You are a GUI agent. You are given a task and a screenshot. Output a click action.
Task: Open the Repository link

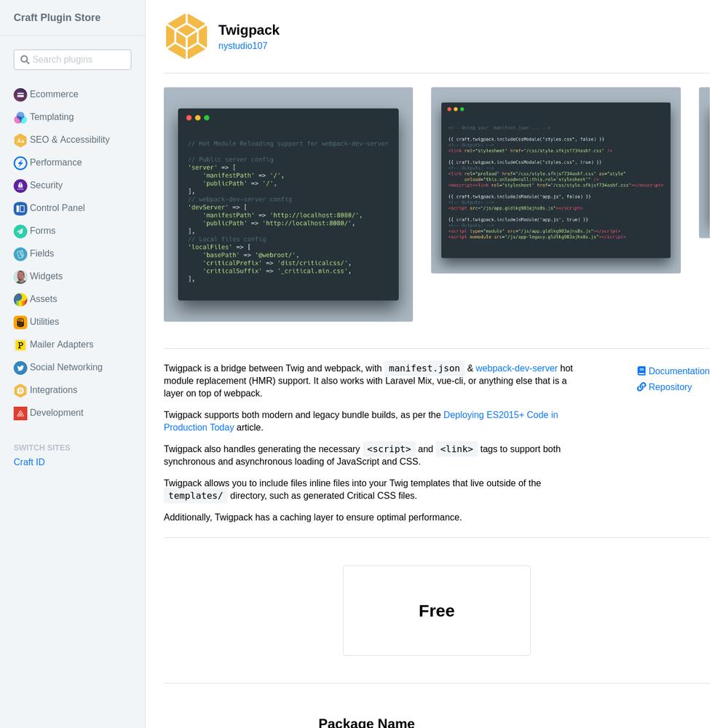[670, 387]
